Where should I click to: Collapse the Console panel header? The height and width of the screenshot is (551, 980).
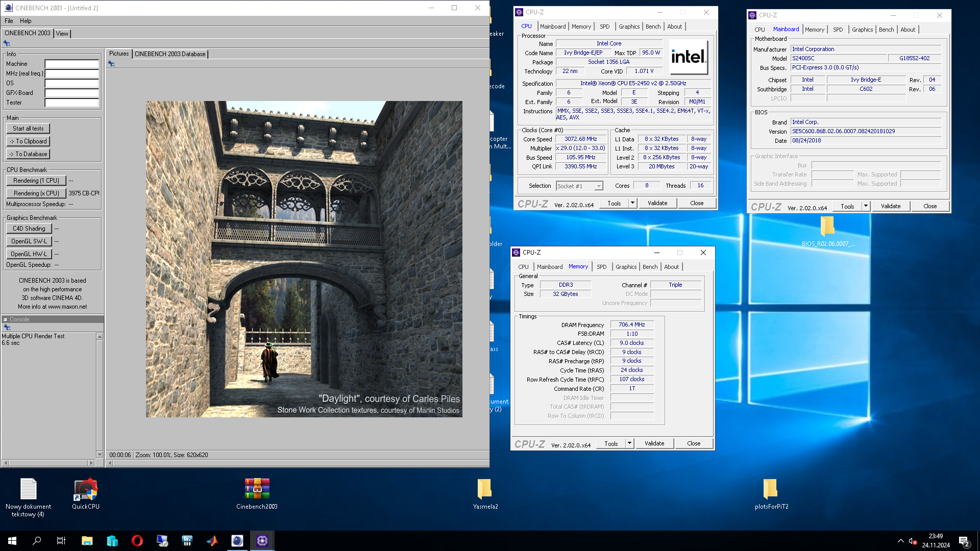(6, 319)
